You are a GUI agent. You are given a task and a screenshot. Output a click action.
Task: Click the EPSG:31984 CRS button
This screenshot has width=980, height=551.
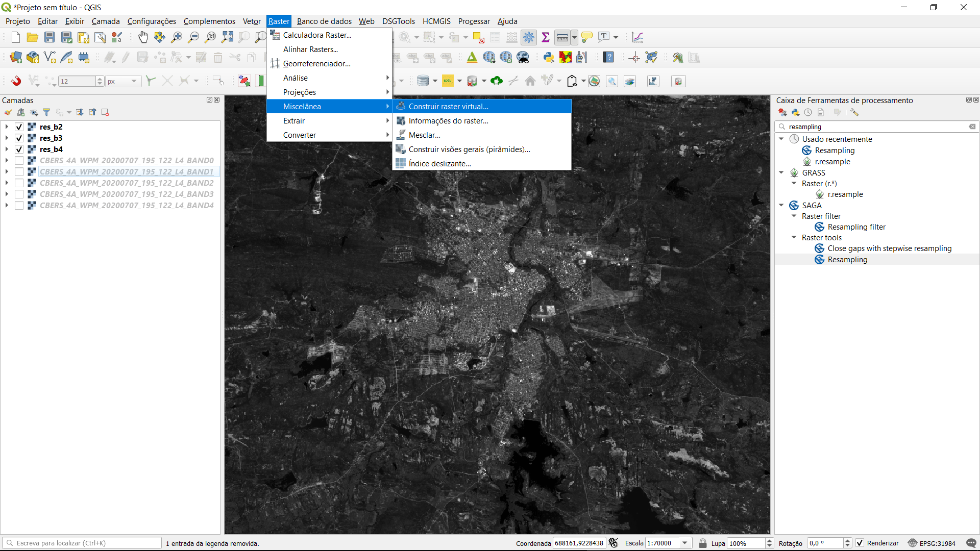tap(932, 543)
